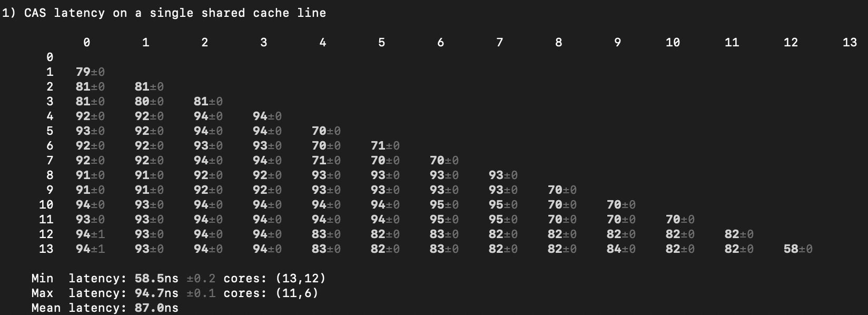Viewport: 868px width, 315px height.
Task: Select row label 6
Action: click(50, 146)
